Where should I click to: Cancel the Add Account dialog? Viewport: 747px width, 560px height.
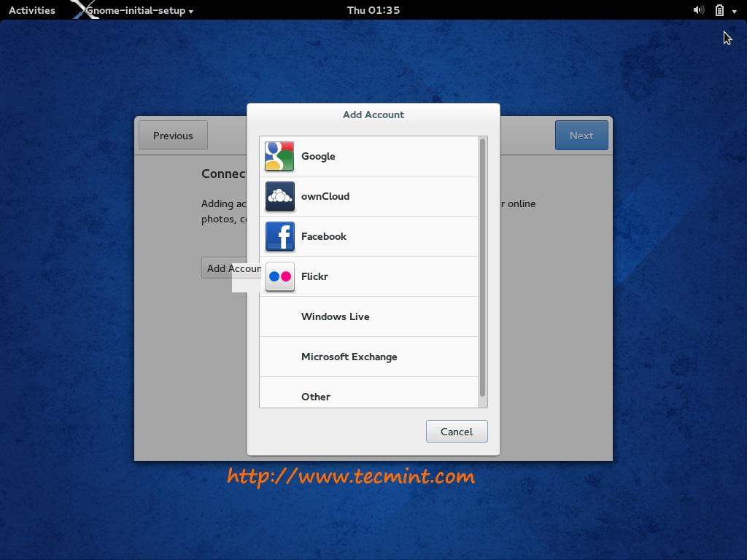pyautogui.click(x=457, y=432)
